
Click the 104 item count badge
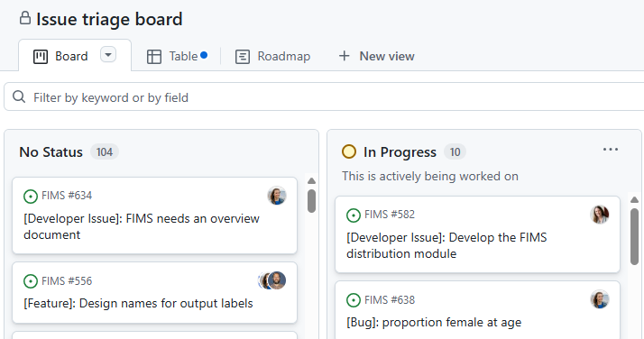coord(105,152)
